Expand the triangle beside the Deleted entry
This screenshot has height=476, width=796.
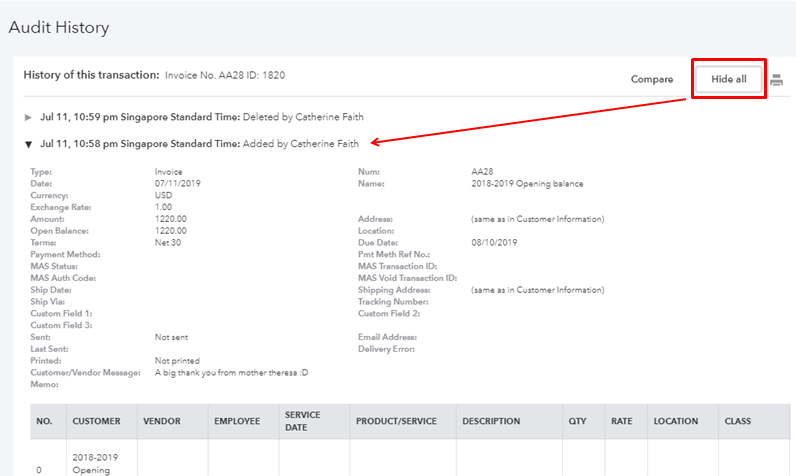point(29,117)
